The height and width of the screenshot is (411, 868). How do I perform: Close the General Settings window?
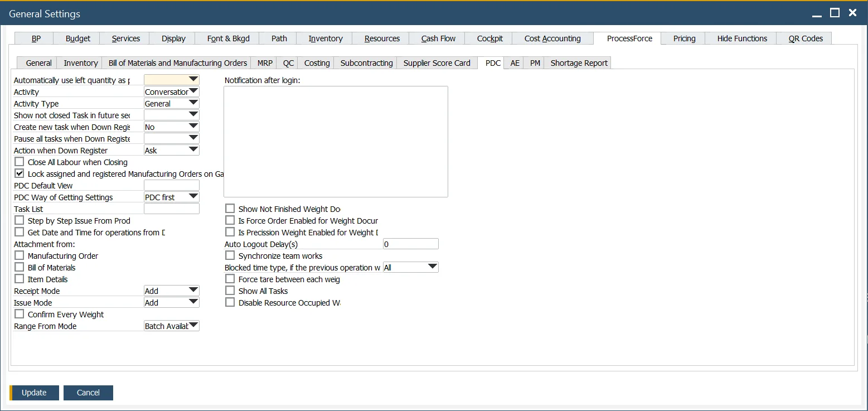pyautogui.click(x=852, y=13)
